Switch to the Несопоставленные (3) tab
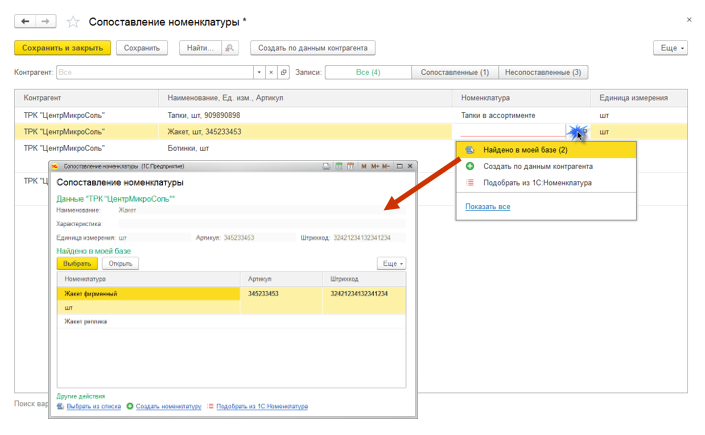 point(543,72)
